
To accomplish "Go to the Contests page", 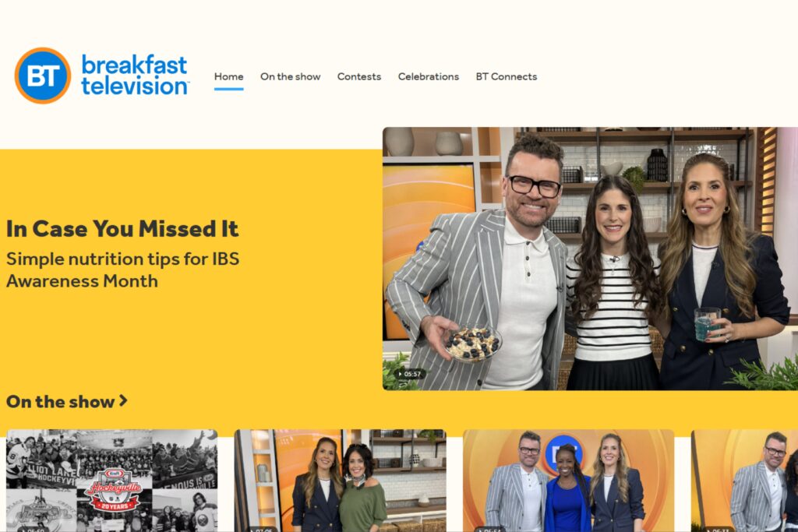I will pyautogui.click(x=358, y=76).
